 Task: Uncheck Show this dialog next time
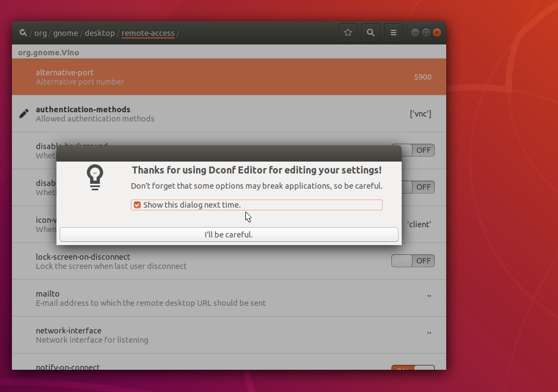click(137, 205)
